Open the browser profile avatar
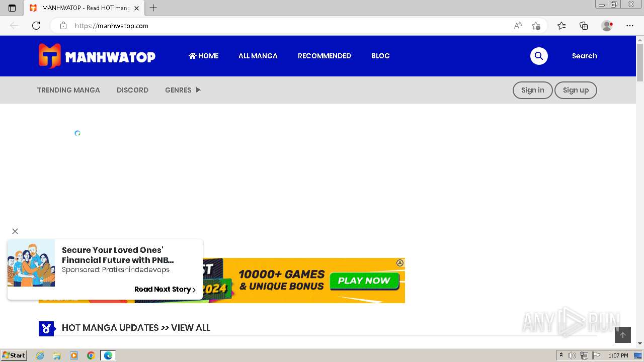 coord(607,26)
